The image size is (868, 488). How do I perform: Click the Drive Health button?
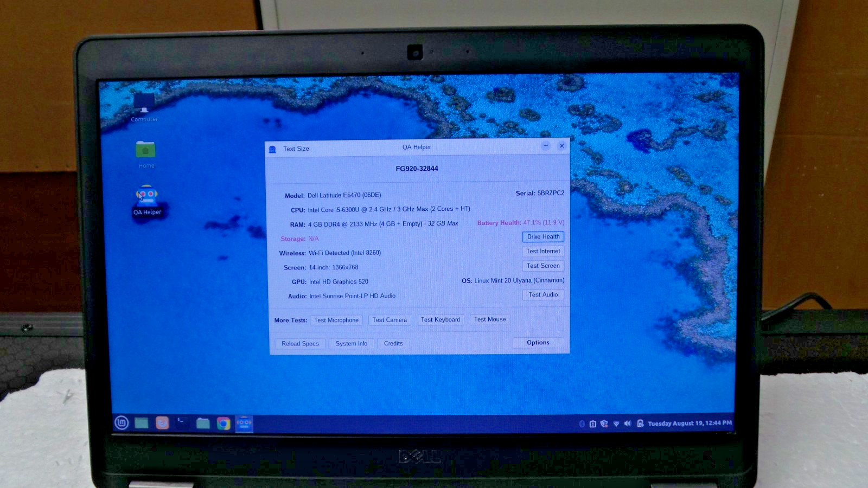(x=543, y=237)
